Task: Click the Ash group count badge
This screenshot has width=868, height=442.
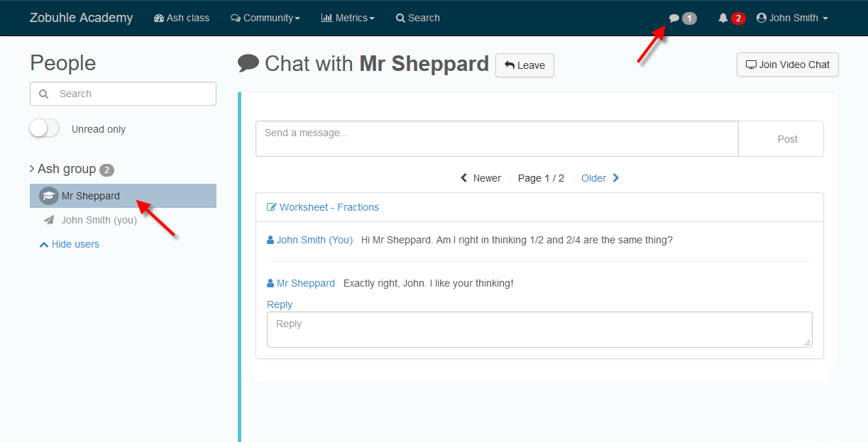Action: pos(106,170)
